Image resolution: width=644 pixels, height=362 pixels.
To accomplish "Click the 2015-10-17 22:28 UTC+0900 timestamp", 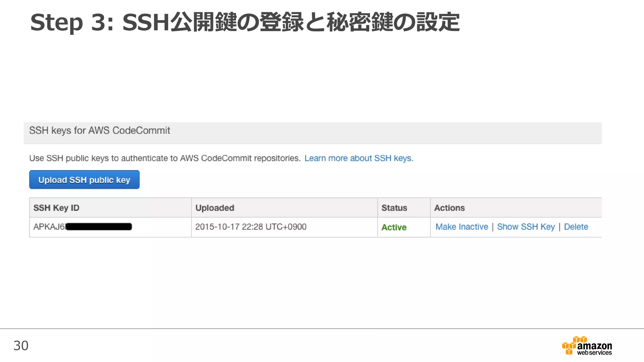I will click(251, 227).
